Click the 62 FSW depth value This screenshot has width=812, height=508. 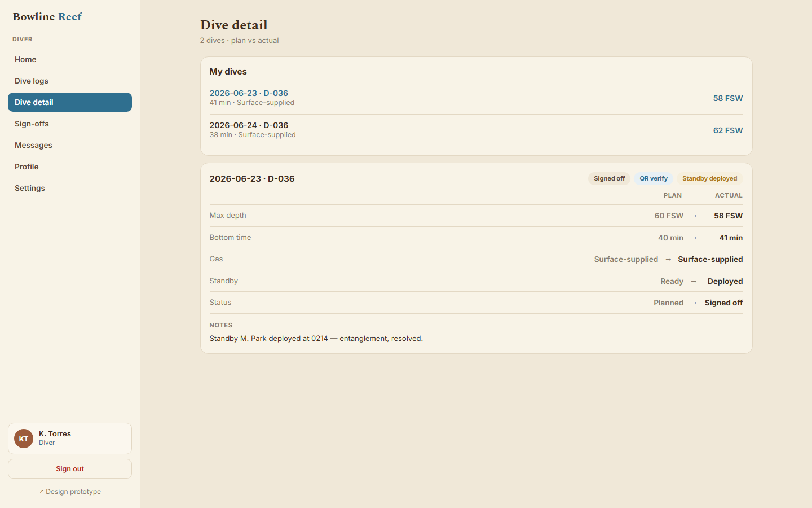(x=728, y=130)
